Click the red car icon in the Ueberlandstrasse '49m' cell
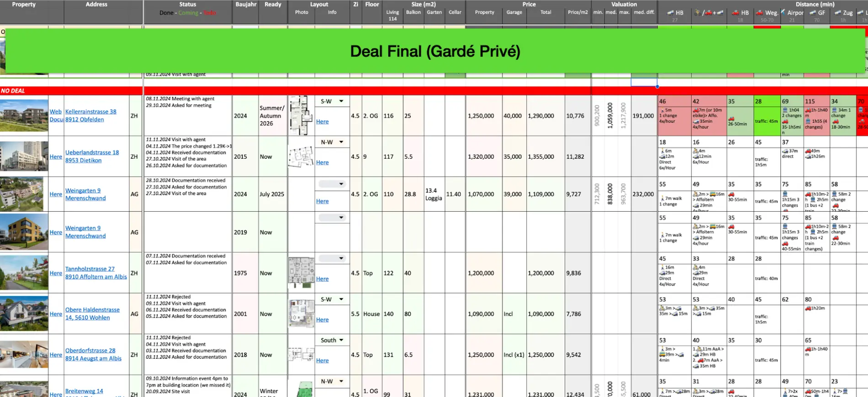This screenshot has width=868, height=397. (x=808, y=151)
